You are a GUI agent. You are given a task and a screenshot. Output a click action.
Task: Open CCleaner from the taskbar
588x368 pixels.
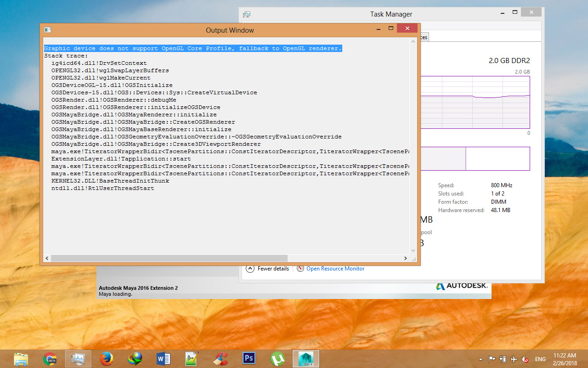(x=220, y=358)
